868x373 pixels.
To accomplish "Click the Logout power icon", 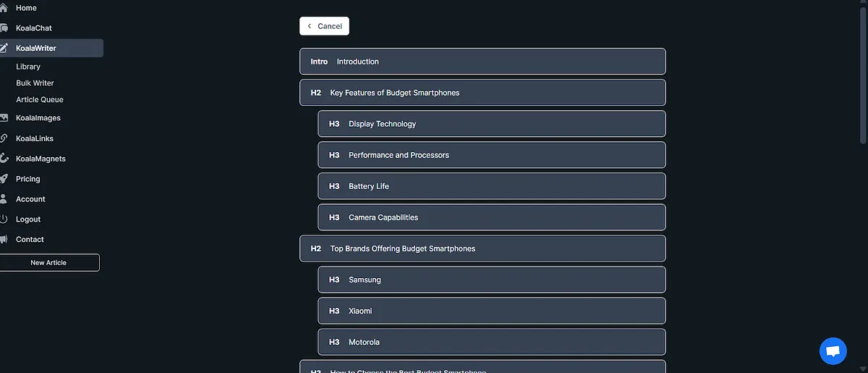I will tap(4, 219).
